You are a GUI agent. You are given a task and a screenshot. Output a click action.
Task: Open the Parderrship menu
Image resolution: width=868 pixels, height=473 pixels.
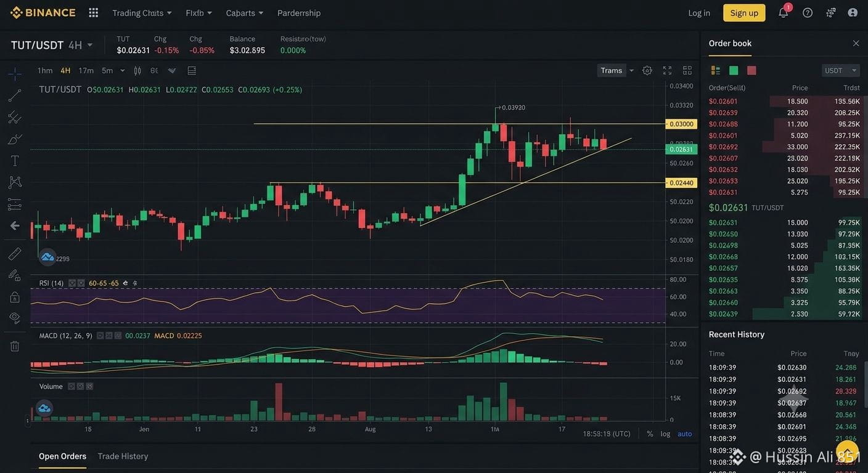coord(299,12)
